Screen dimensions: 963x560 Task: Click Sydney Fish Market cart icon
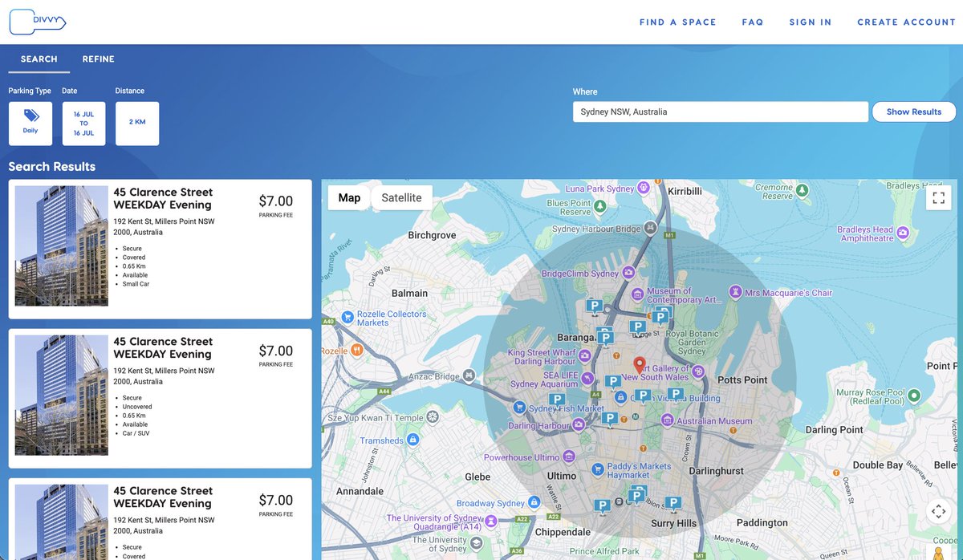[520, 408]
